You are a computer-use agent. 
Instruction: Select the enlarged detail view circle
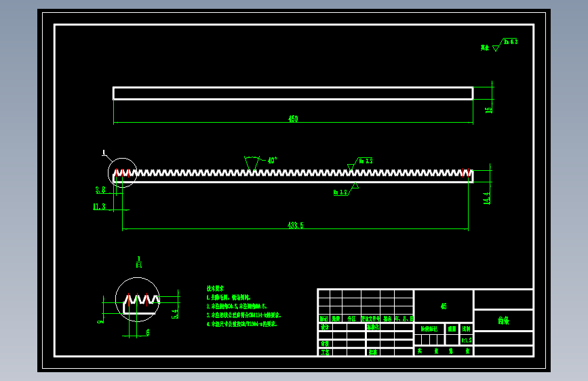coord(138,300)
